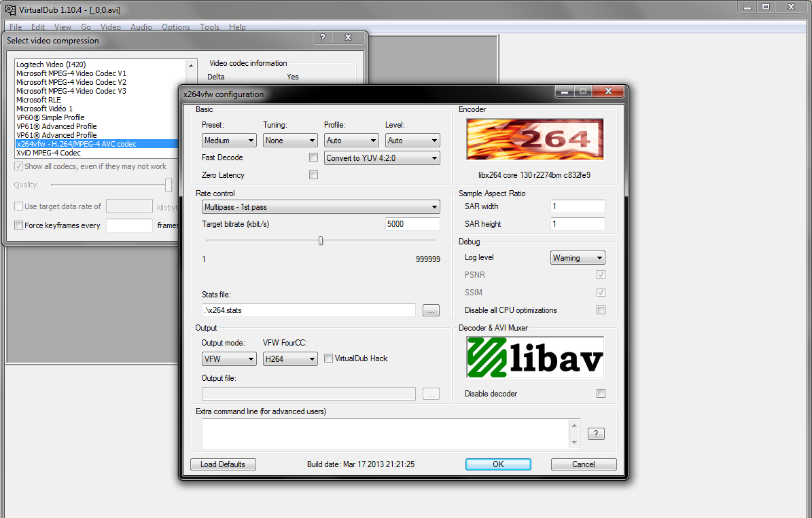
Task: Click the Quality slider handle
Action: point(169,185)
